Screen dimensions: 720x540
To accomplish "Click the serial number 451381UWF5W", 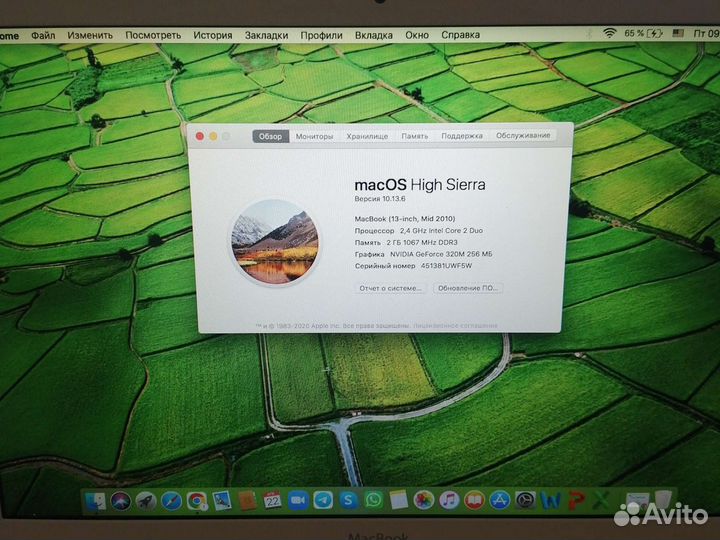I will [x=446, y=266].
